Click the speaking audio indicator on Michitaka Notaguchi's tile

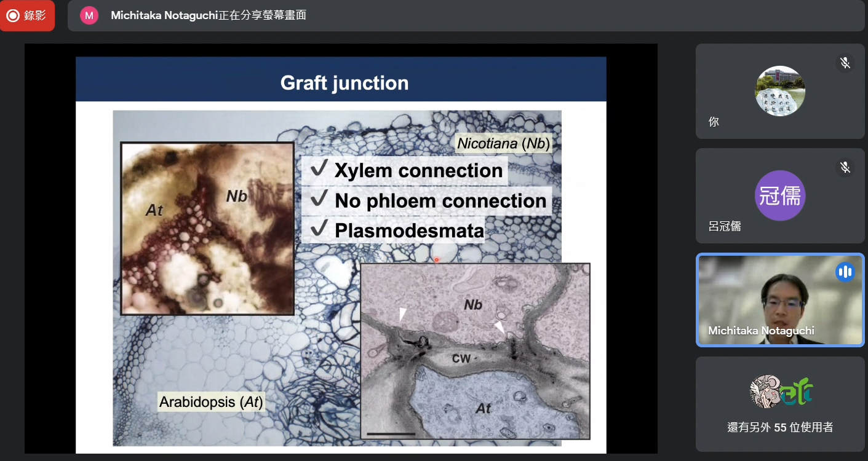845,272
